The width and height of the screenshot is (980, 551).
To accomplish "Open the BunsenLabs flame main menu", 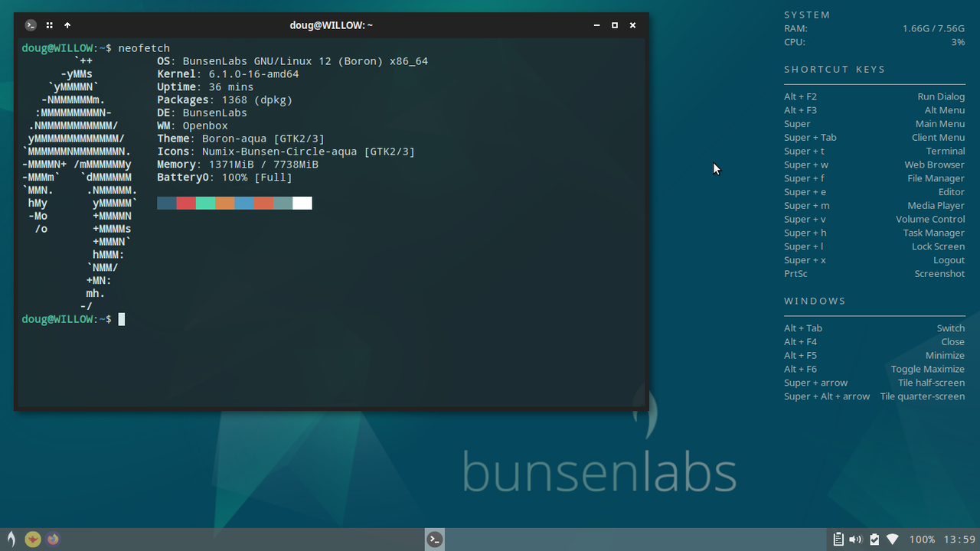I will coord(11,539).
